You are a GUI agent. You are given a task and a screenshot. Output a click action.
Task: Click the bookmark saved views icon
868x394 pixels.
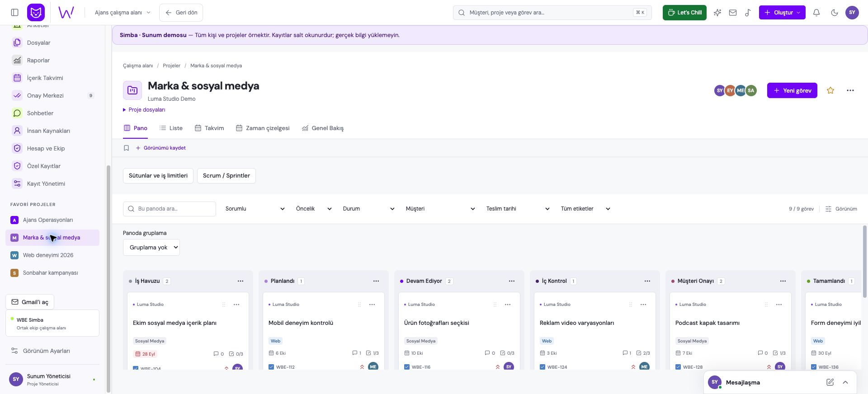pyautogui.click(x=127, y=148)
